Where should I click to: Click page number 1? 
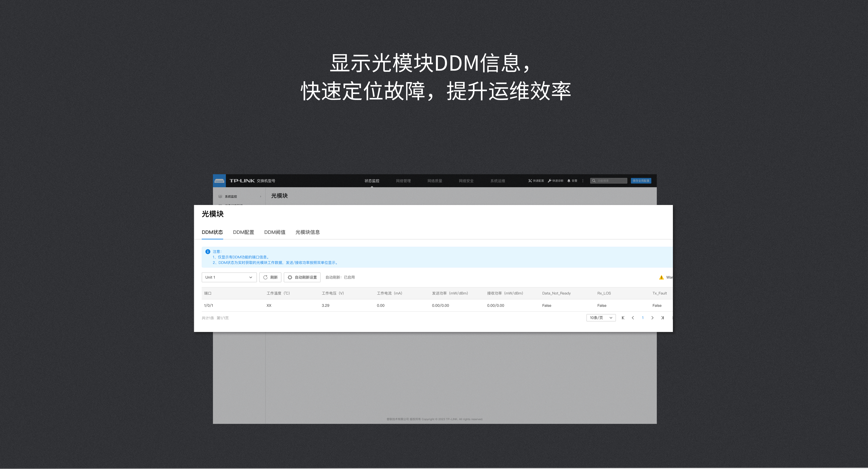[x=643, y=318]
